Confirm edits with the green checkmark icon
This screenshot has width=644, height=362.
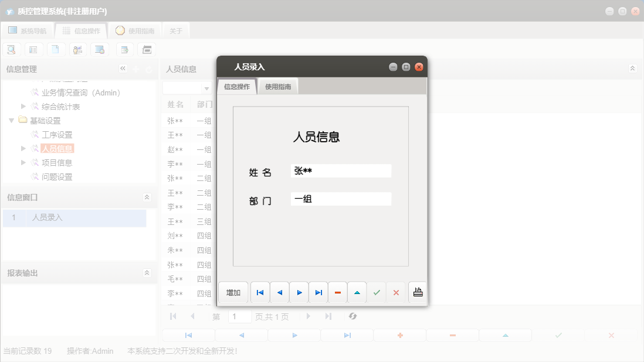377,292
